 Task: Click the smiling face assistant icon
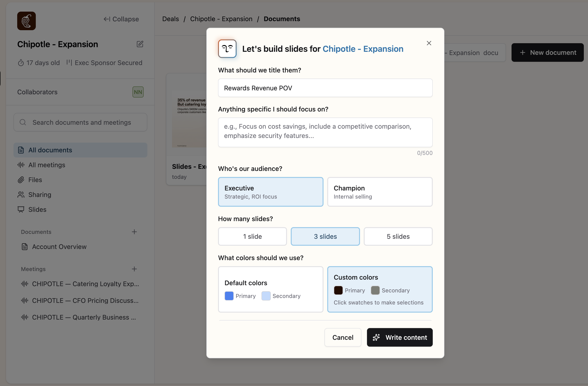(x=227, y=49)
